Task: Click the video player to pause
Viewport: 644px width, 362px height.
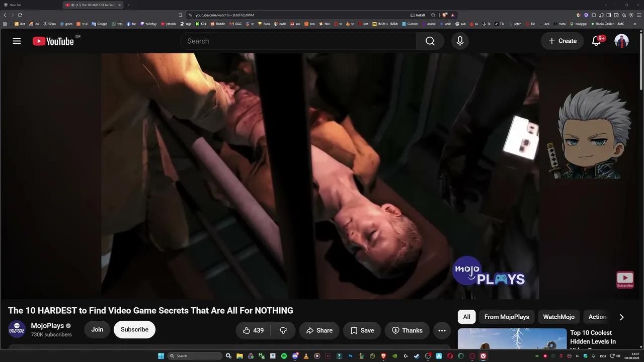Action: pos(320,176)
